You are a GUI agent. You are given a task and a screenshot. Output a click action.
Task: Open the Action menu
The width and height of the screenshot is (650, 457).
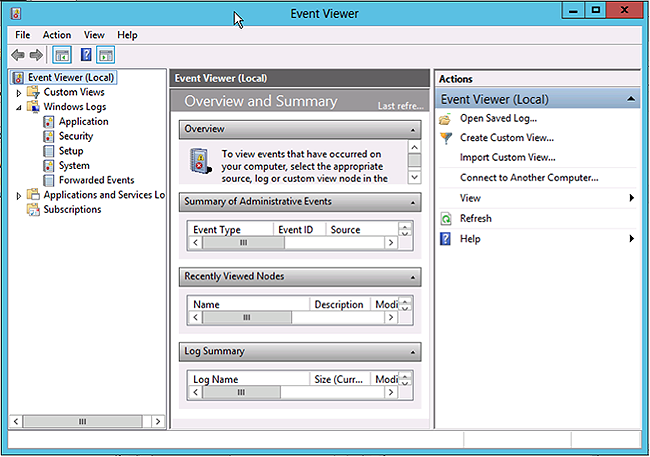tap(57, 35)
